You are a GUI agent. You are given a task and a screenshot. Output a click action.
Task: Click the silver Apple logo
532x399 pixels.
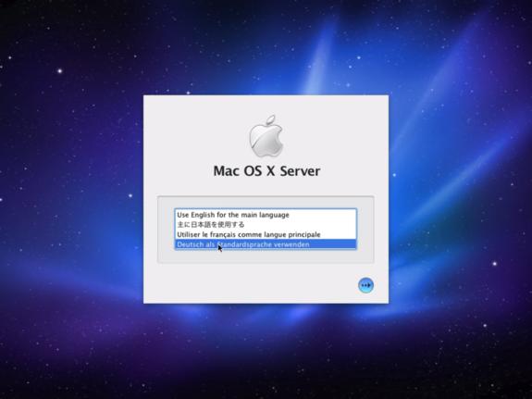[266, 136]
